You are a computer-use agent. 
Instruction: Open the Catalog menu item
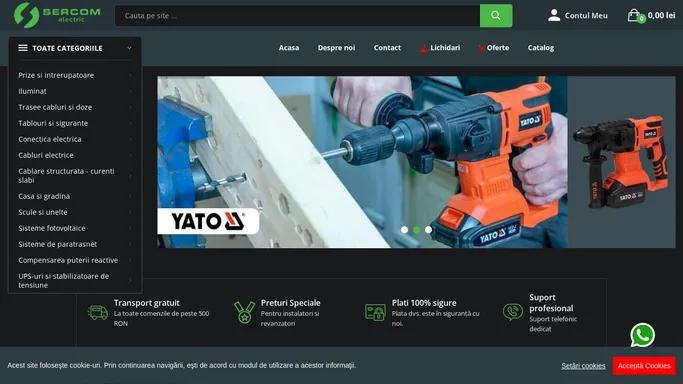tap(541, 48)
